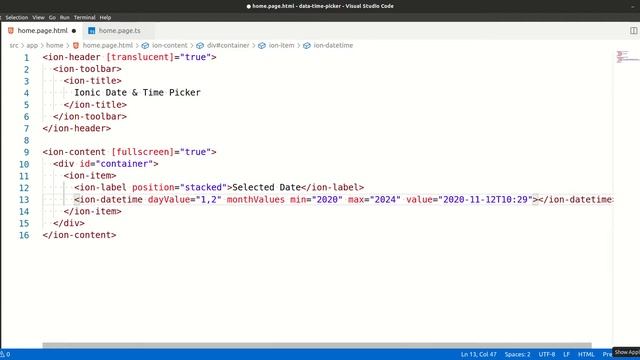
Task: Click the ion-datetime breadcrumb
Action: click(x=333, y=45)
